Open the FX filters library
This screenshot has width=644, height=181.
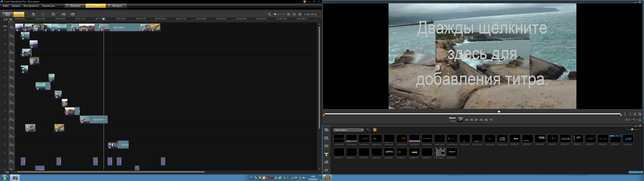coord(326,170)
